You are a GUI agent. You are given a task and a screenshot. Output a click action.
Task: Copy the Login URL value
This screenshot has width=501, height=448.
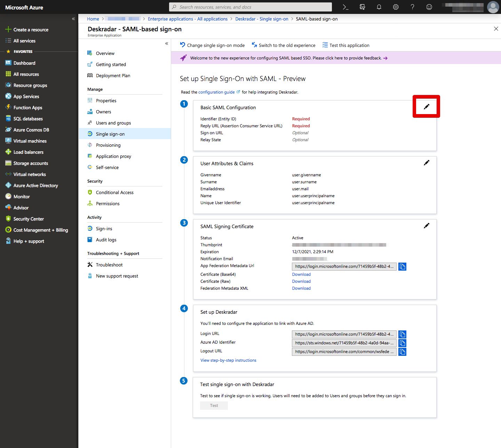pyautogui.click(x=402, y=334)
